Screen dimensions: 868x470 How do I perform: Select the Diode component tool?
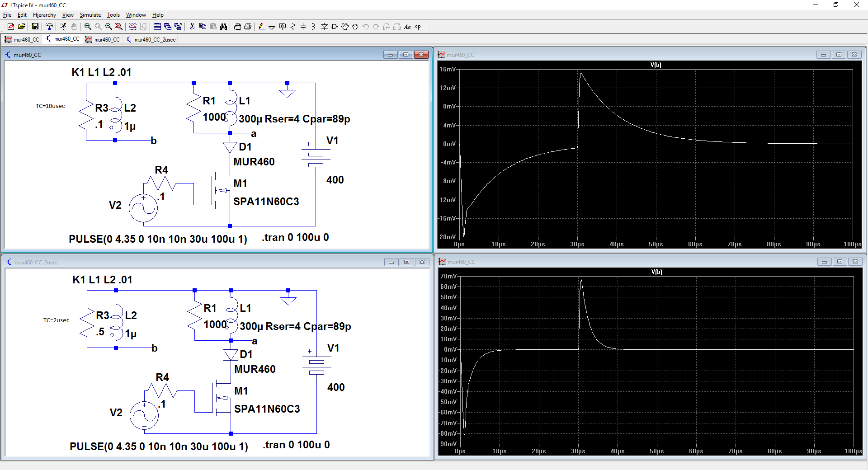[324, 27]
